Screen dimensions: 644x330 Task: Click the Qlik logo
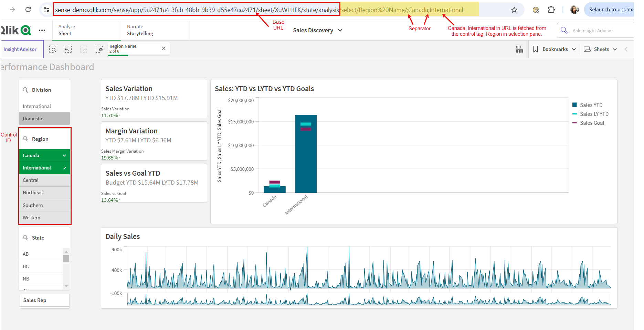(x=16, y=30)
